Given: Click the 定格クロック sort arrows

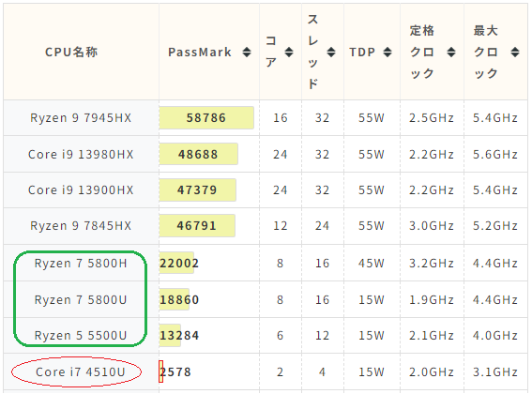Looking at the screenshot, I should [451, 53].
